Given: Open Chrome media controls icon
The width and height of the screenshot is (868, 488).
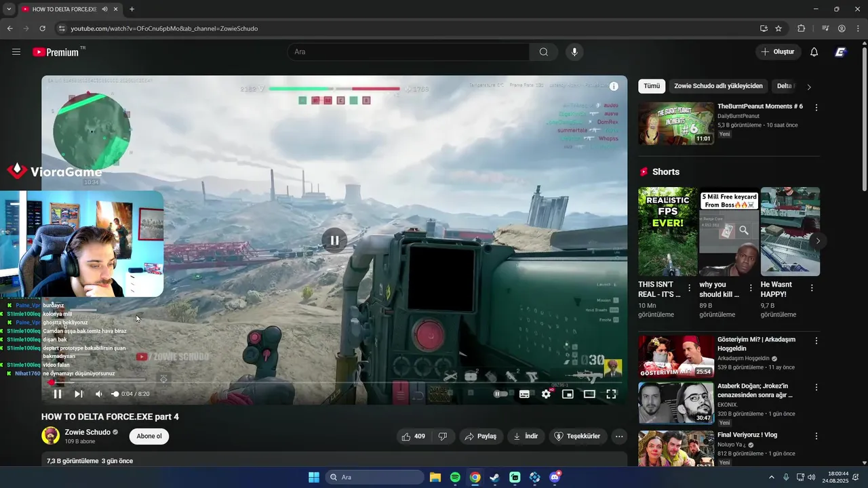Looking at the screenshot, I should 825,28.
